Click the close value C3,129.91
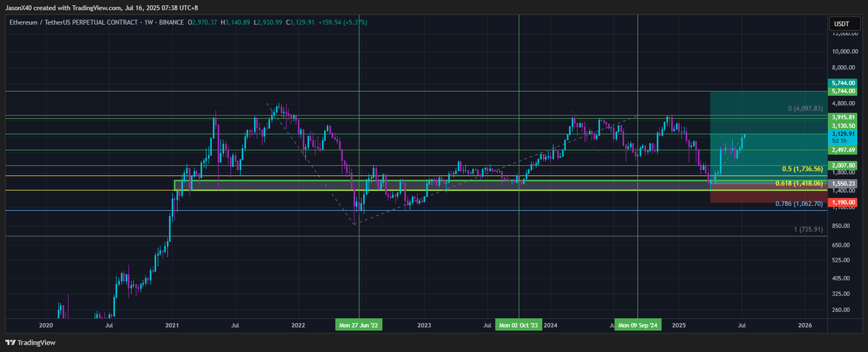 pos(302,23)
